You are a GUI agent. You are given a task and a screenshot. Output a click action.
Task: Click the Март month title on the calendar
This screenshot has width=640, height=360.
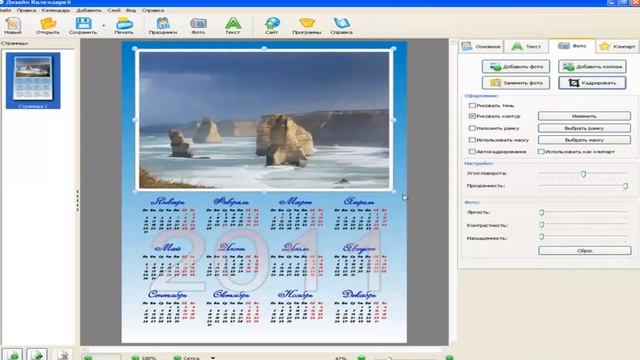click(296, 202)
